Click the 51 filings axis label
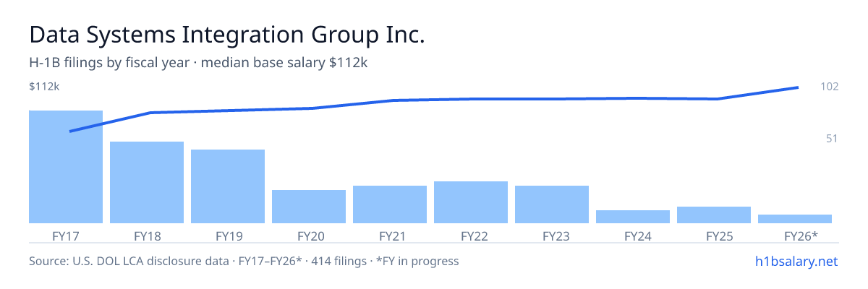The width and height of the screenshot is (868, 289). [832, 138]
